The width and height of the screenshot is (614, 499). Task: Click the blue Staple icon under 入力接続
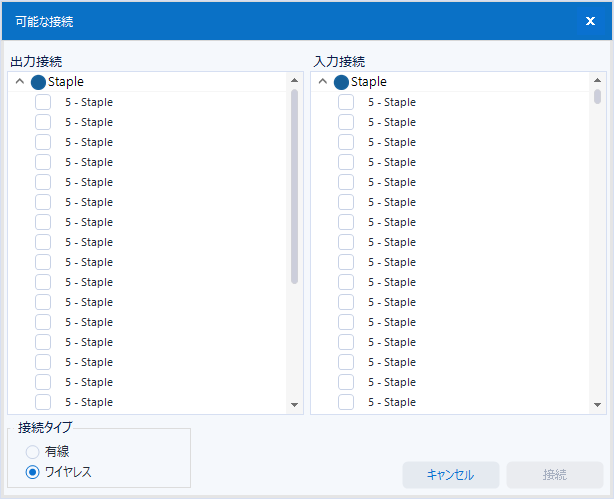[x=342, y=82]
